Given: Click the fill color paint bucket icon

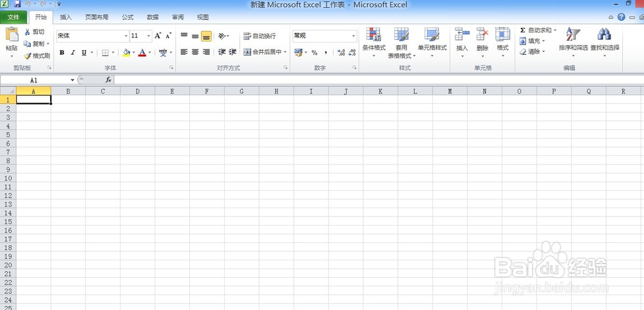Looking at the screenshot, I should pos(126,53).
